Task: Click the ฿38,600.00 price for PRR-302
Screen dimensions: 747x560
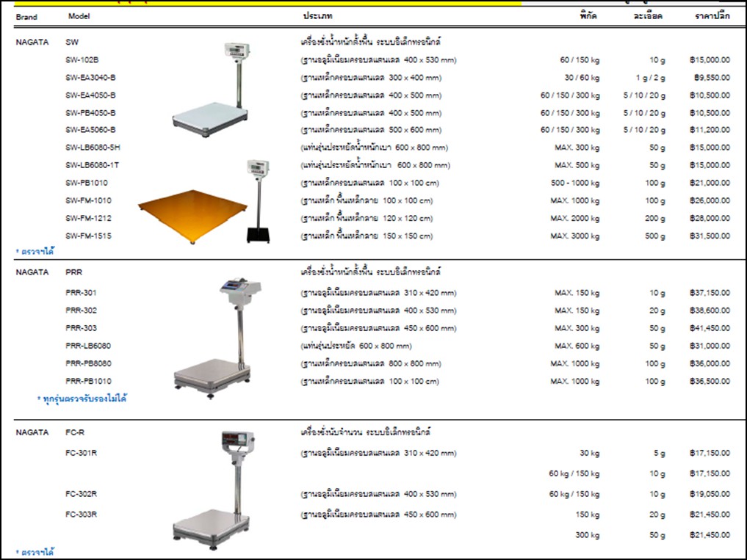Action: click(x=710, y=310)
